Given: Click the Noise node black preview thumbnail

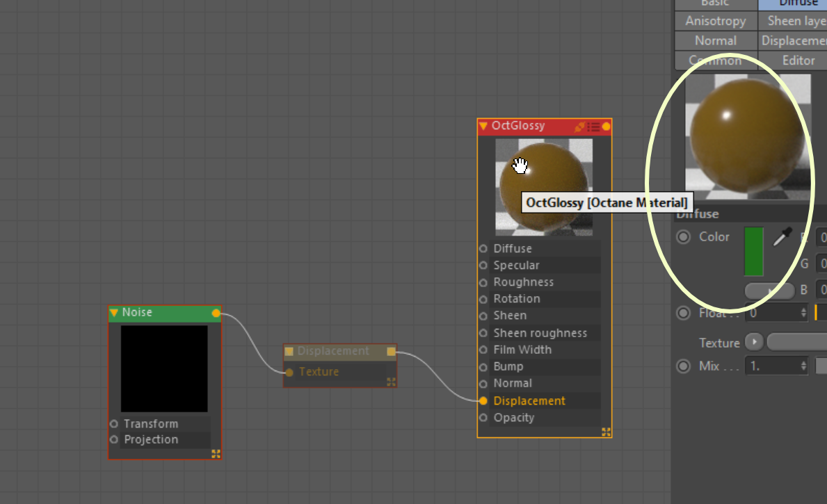Looking at the screenshot, I should pos(164,368).
